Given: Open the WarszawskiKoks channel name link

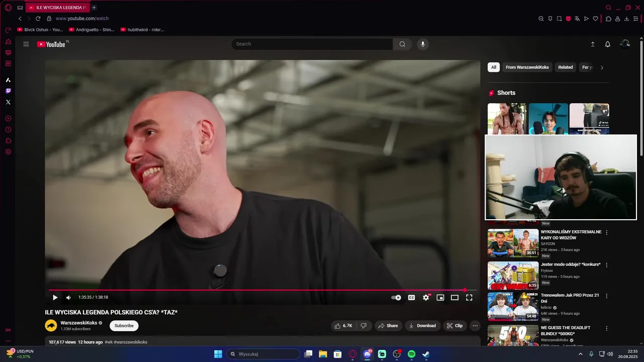Looking at the screenshot, I should pyautogui.click(x=79, y=323).
